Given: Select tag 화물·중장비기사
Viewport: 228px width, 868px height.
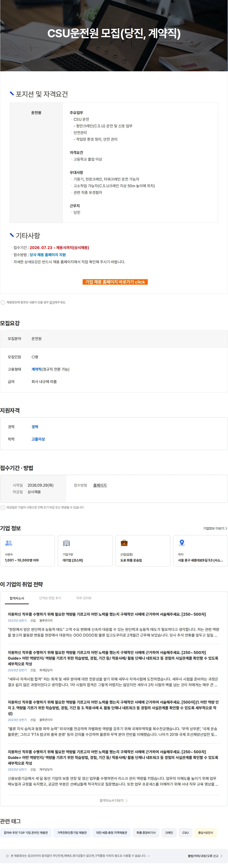Looking at the screenshot, I should click(x=146, y=833).
